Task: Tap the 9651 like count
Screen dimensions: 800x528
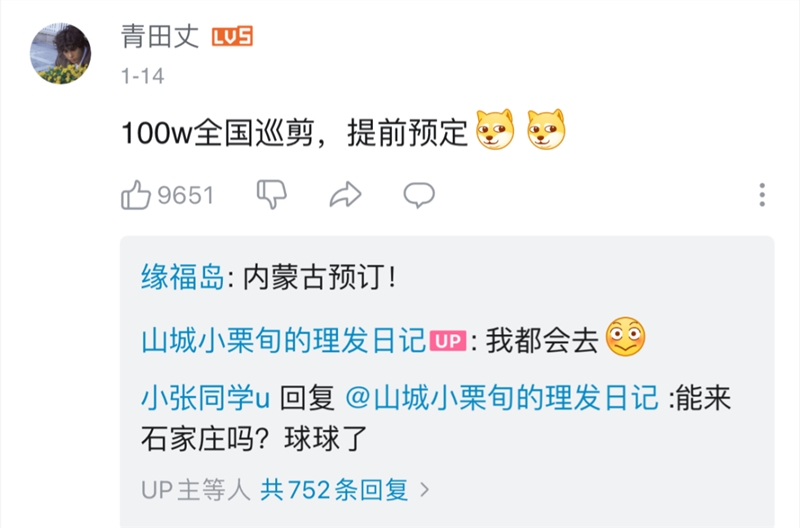Action: (x=185, y=195)
